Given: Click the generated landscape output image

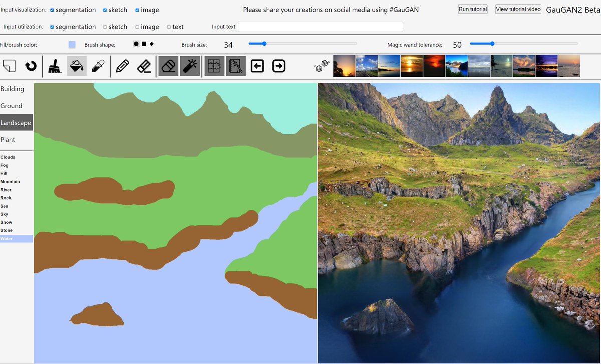Looking at the screenshot, I should point(459,223).
